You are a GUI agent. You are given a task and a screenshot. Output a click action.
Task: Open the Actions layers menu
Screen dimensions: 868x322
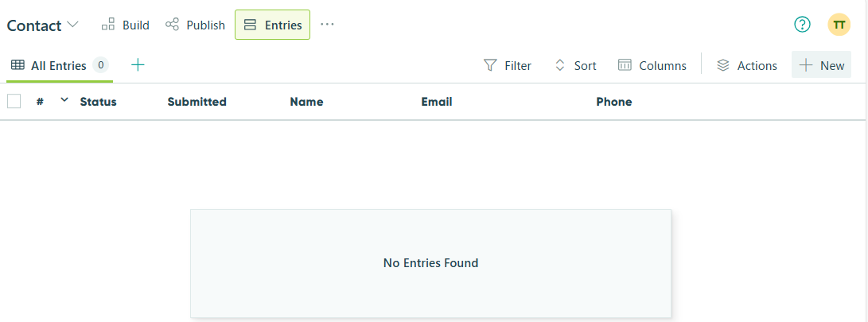(746, 65)
